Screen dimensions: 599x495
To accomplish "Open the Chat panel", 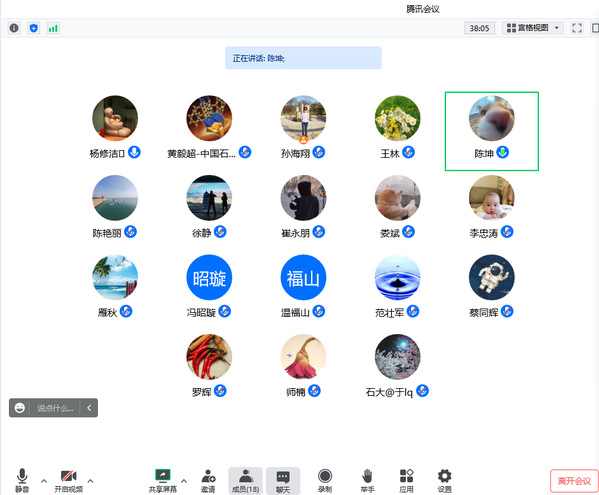I will [283, 481].
